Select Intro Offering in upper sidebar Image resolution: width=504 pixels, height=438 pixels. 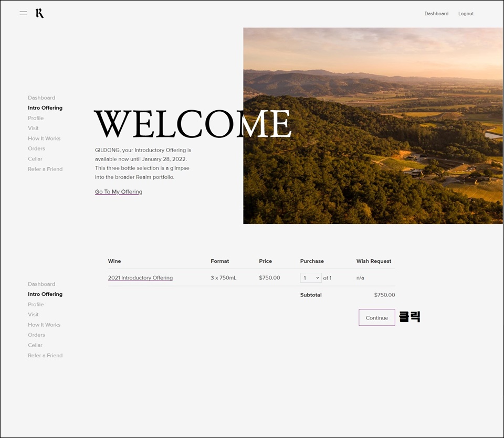coord(45,108)
